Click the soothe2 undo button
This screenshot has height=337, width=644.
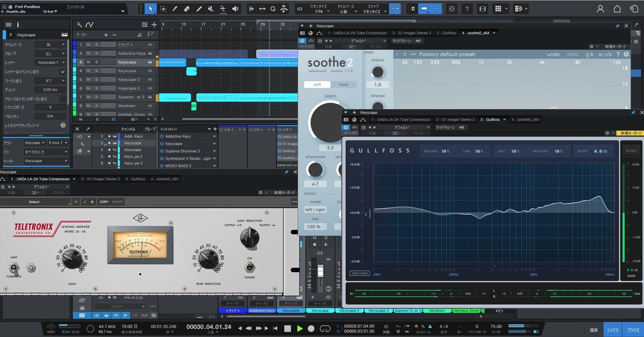coord(554,54)
